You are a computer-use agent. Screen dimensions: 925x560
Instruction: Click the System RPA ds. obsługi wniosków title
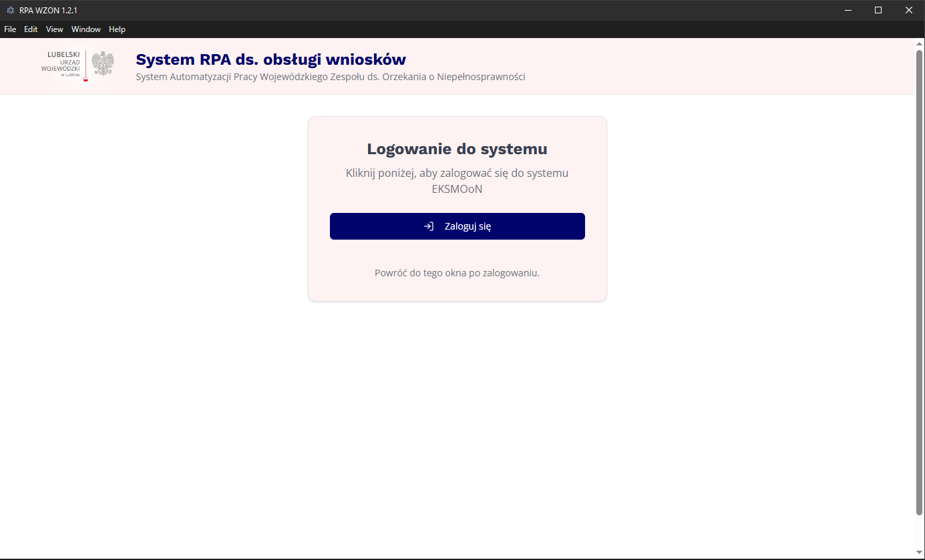(270, 59)
